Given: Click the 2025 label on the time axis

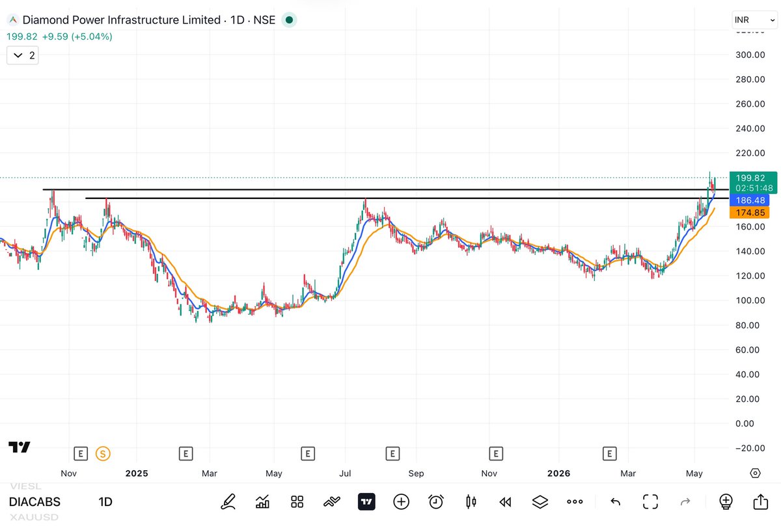Looking at the screenshot, I should pos(137,473).
